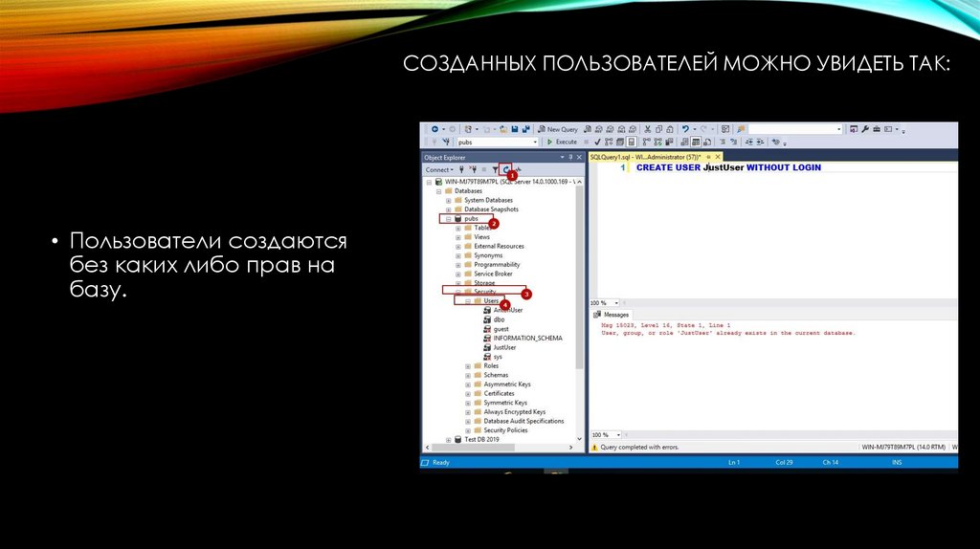Click 'Query completed with errors' status text
Viewport: 980px width, 549px height.
[x=639, y=448]
